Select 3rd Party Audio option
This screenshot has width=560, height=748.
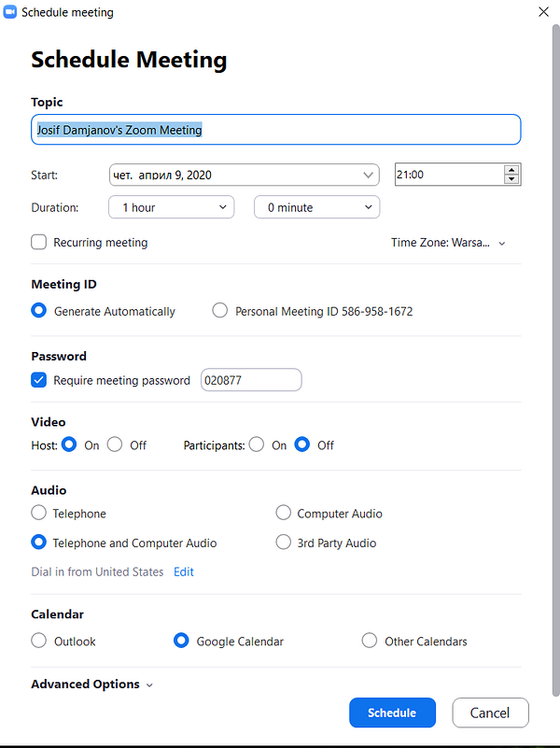coord(283,543)
